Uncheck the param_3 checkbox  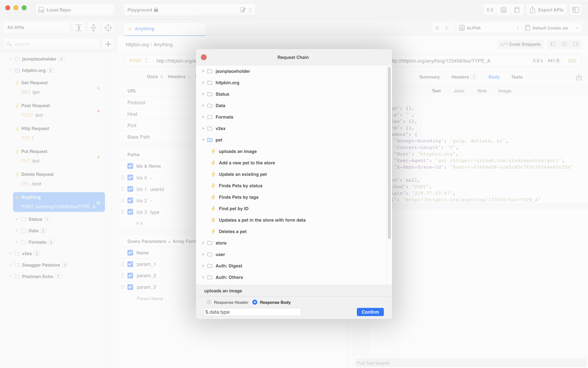click(130, 287)
